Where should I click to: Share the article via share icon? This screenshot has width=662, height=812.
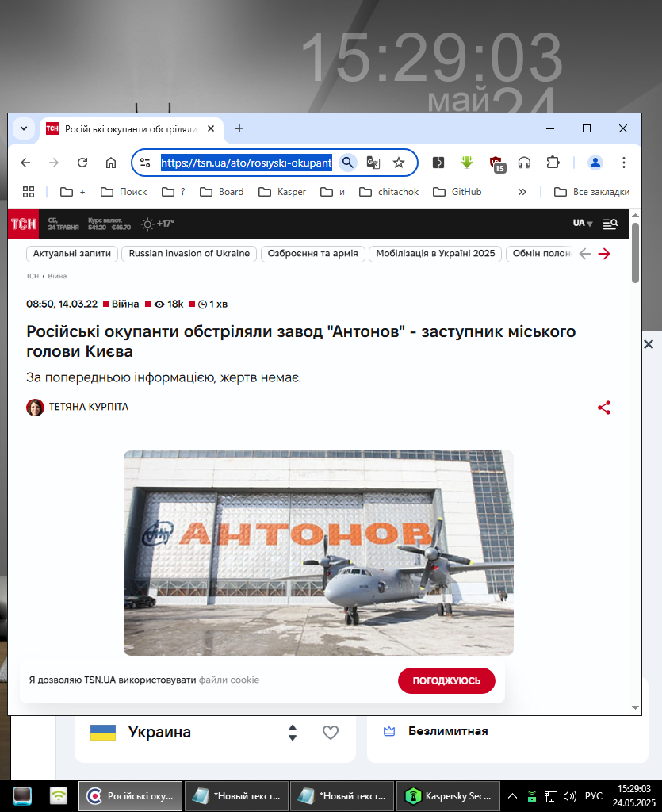[604, 408]
